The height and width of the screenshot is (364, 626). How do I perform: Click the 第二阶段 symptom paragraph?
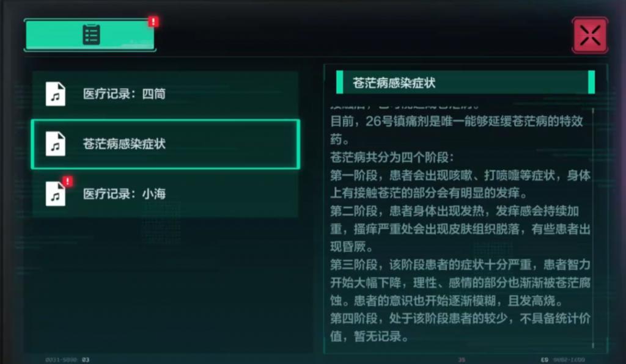[x=460, y=230]
